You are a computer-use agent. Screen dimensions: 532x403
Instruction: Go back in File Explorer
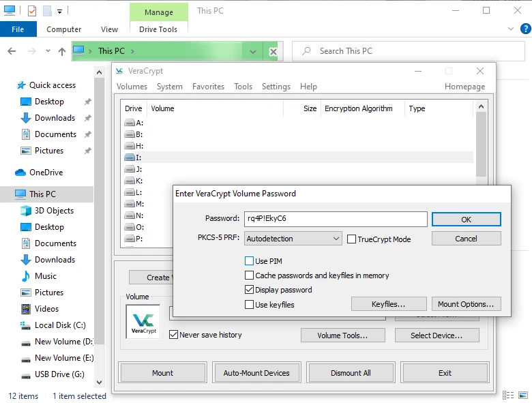point(12,51)
